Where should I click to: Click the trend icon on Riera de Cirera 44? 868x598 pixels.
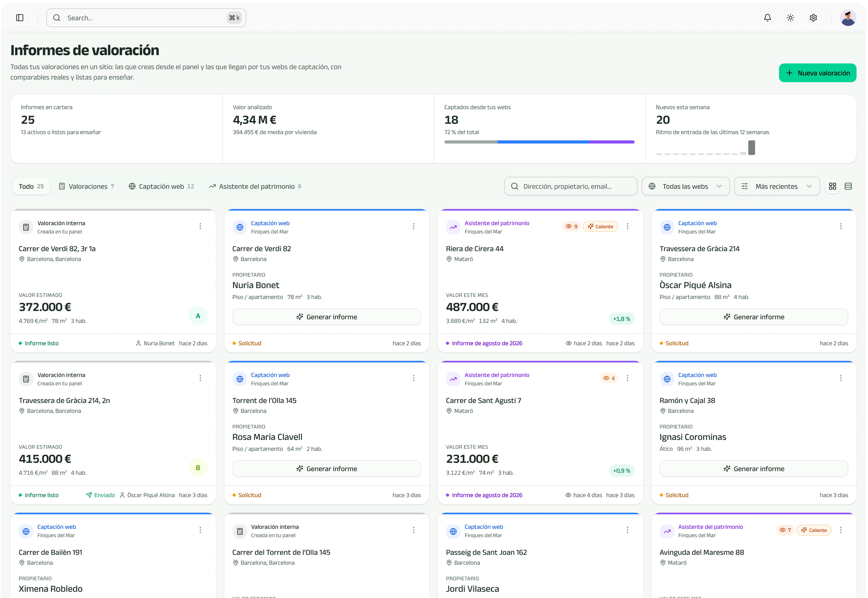tap(453, 227)
